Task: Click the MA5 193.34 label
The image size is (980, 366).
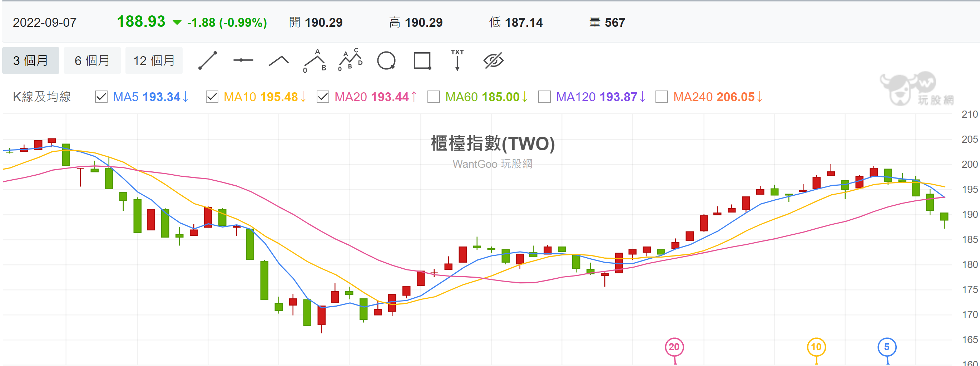Action: coord(151,97)
